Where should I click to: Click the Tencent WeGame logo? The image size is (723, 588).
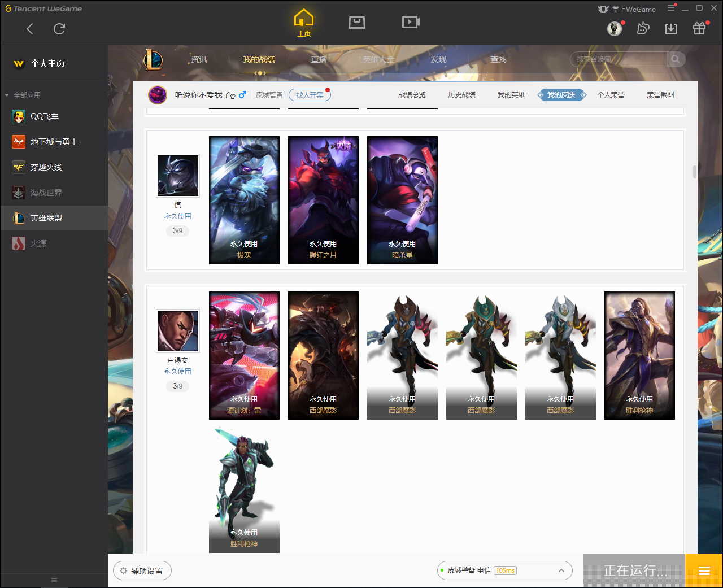43,8
